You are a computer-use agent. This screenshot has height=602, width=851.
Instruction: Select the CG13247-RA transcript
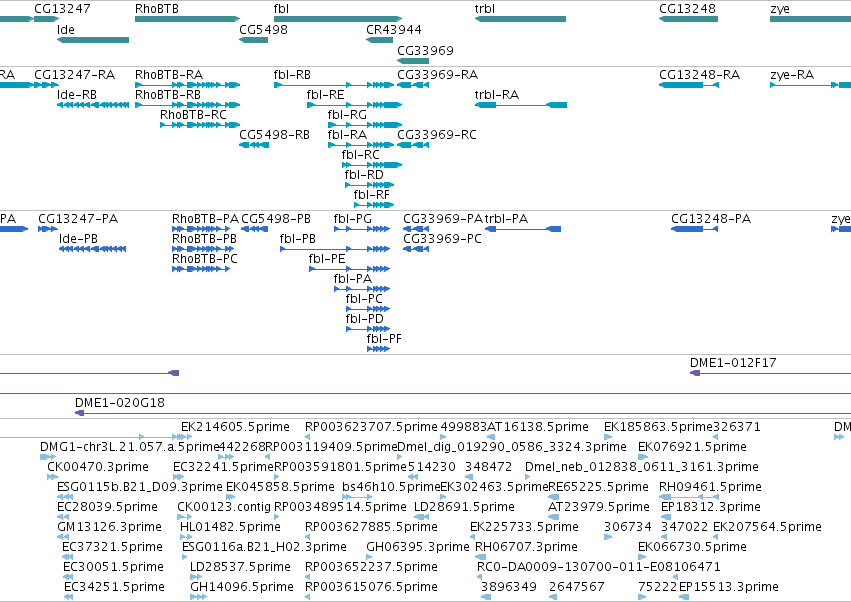tap(46, 85)
